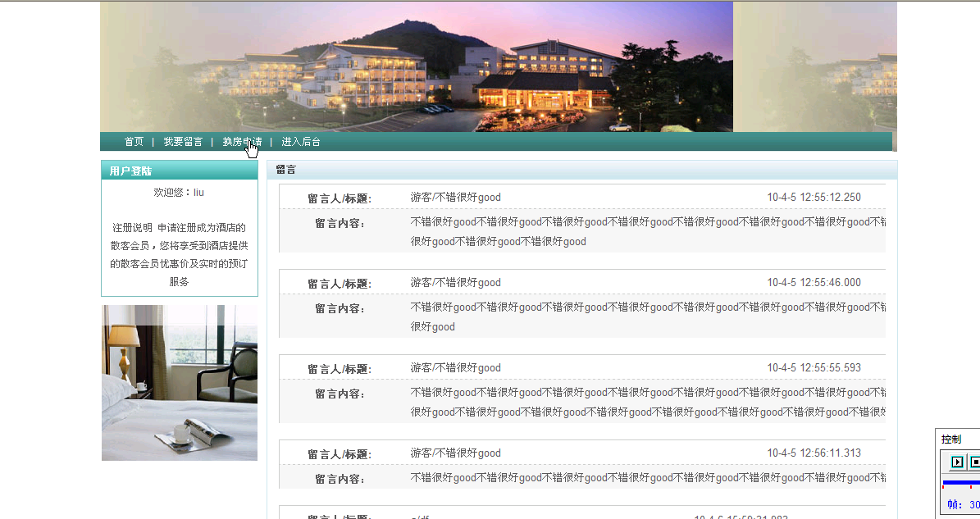Click the 帧 frame counter in 控制 panel

[x=963, y=504]
